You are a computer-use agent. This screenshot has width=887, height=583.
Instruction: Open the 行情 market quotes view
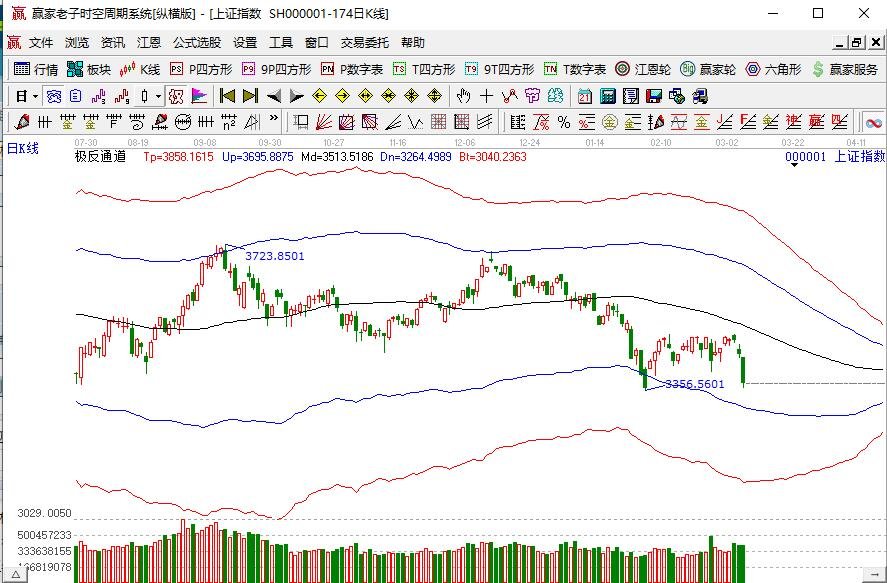[36, 70]
